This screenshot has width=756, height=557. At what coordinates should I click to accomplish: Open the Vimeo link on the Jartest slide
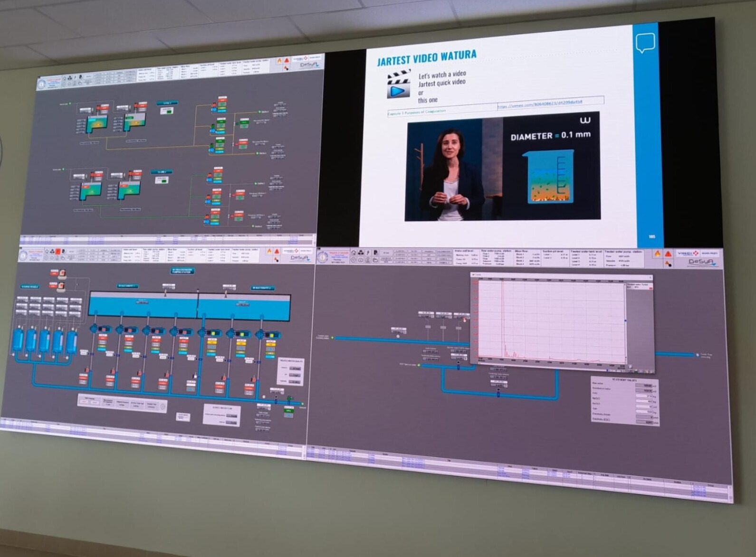[x=540, y=104]
